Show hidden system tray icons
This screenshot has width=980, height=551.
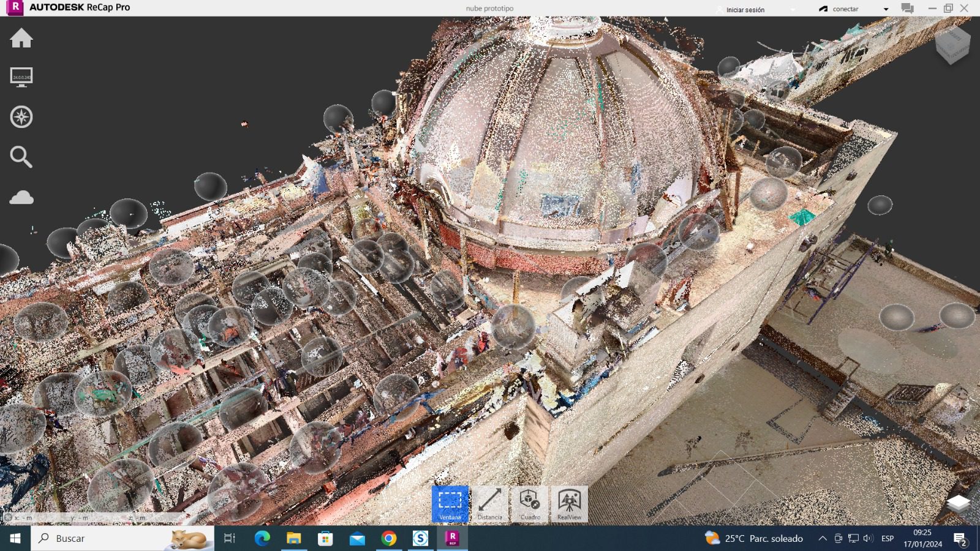click(823, 539)
